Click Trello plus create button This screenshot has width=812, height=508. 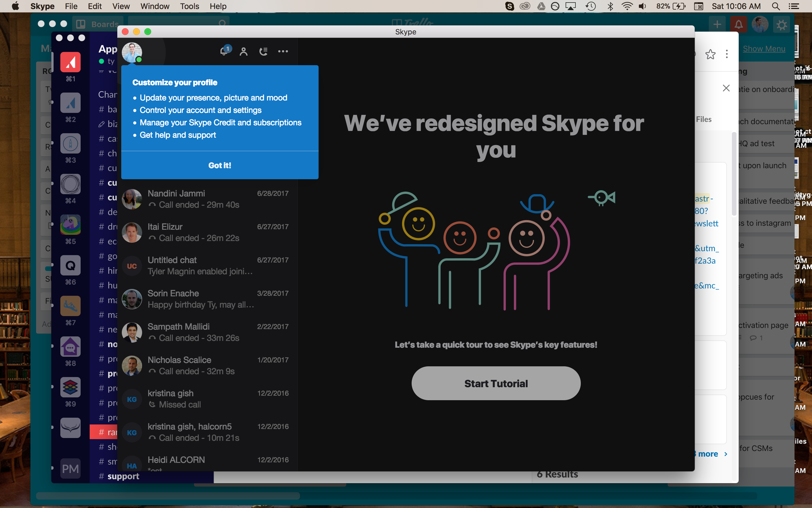point(717,25)
